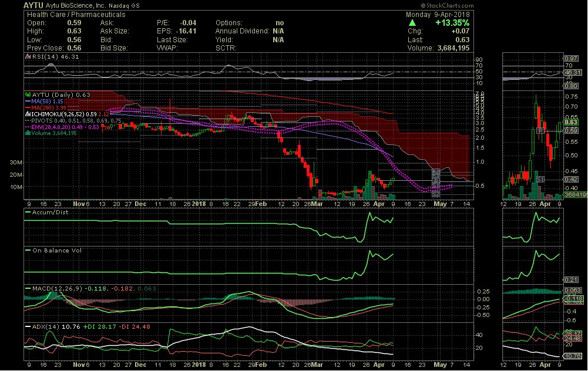Click the 10.76 ADX value tag

[573, 356]
